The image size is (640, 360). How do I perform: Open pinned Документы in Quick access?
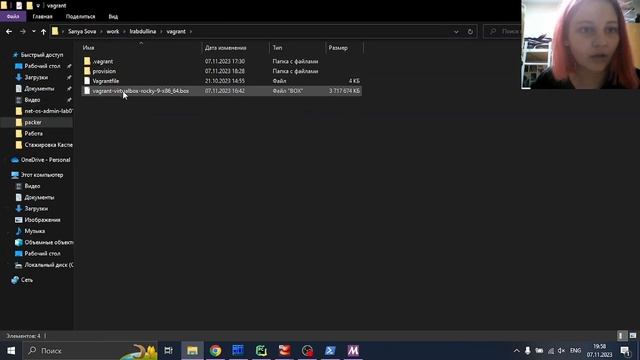tap(39, 89)
